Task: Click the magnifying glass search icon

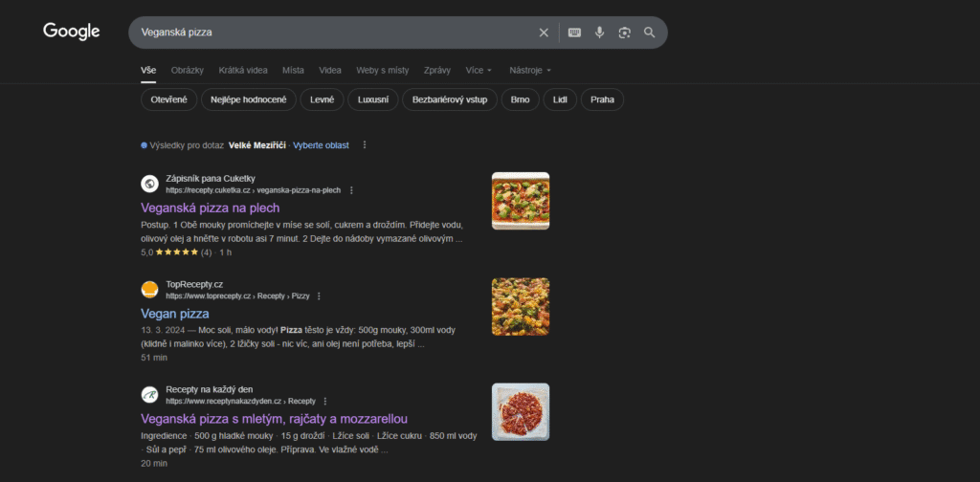Action: [x=649, y=33]
